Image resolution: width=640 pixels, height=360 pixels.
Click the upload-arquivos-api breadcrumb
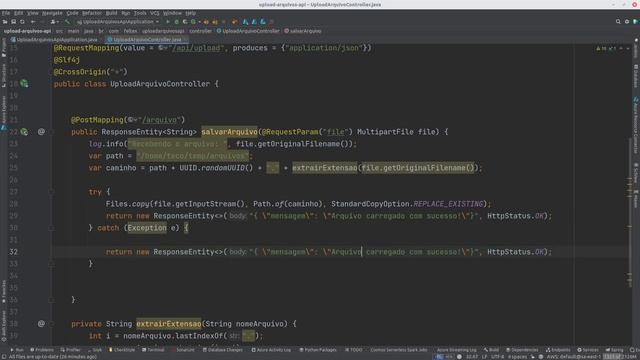pos(27,31)
